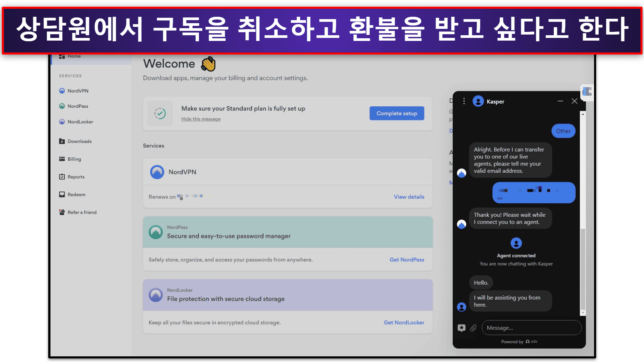This screenshot has width=644, height=362.
Task: Click the chat scrollbar thumb
Action: [x=583, y=269]
